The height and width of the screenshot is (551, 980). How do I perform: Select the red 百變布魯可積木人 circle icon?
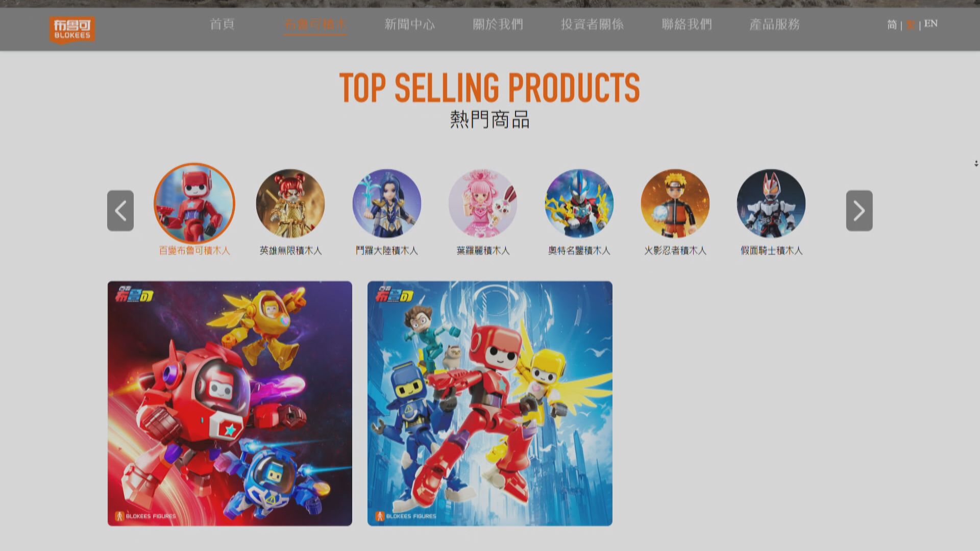click(194, 203)
